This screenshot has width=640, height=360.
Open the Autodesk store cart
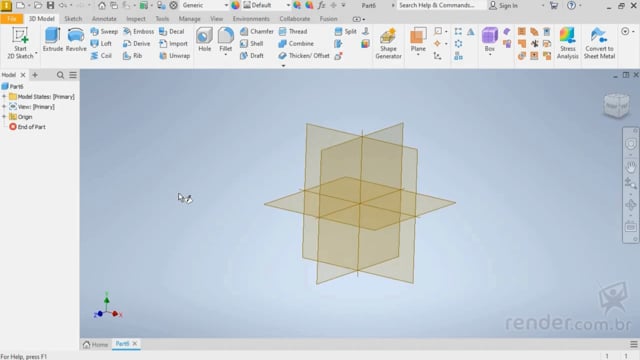(554, 5)
